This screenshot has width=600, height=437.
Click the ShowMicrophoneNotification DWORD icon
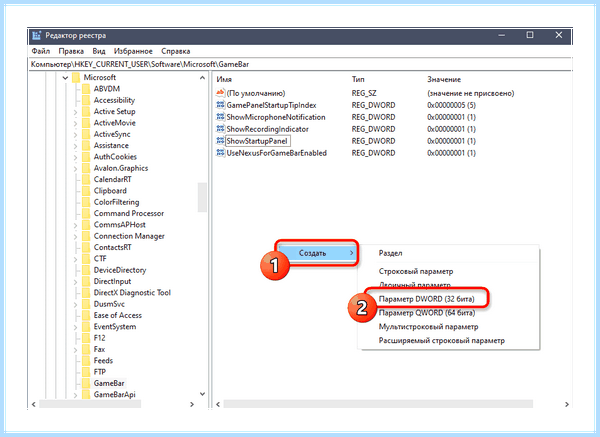point(220,117)
